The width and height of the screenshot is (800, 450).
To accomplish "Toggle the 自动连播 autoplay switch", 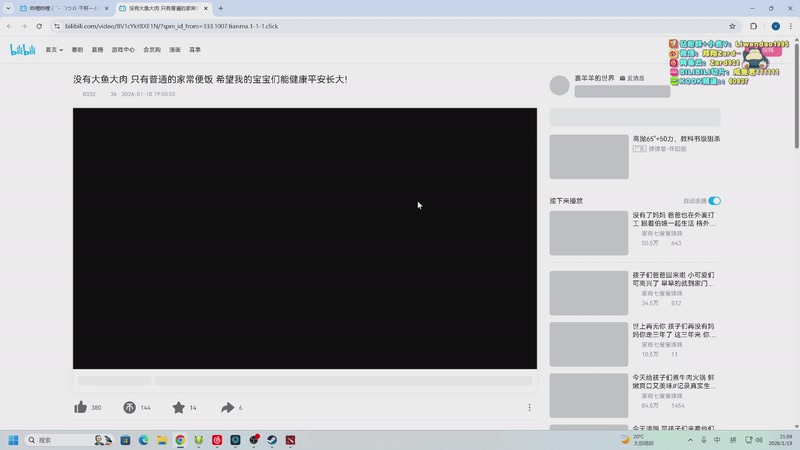I will click(714, 201).
